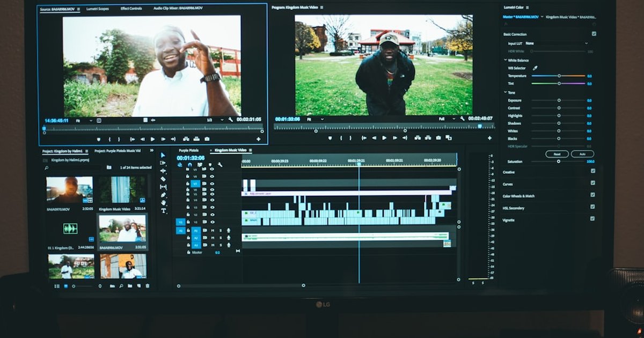Click the Temperature slider handle
Image resolution: width=644 pixels, height=338 pixels.
559,76
